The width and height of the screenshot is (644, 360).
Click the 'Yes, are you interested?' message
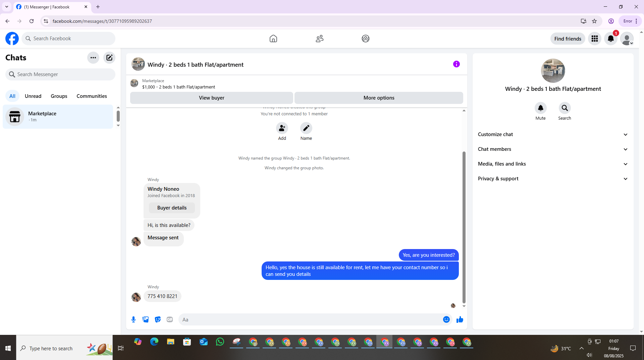(429, 255)
